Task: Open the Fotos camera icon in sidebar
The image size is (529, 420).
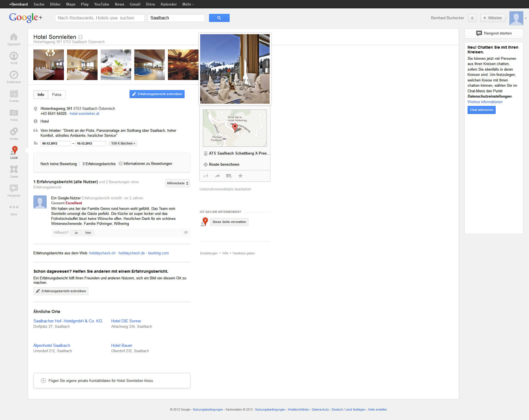Action: (14, 113)
